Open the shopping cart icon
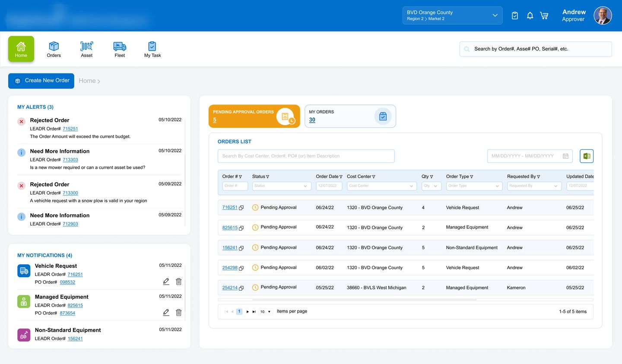The height and width of the screenshot is (364, 622). (x=544, y=16)
